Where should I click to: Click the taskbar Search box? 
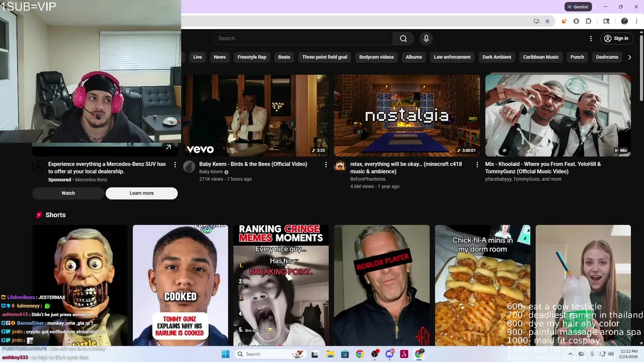(271, 354)
